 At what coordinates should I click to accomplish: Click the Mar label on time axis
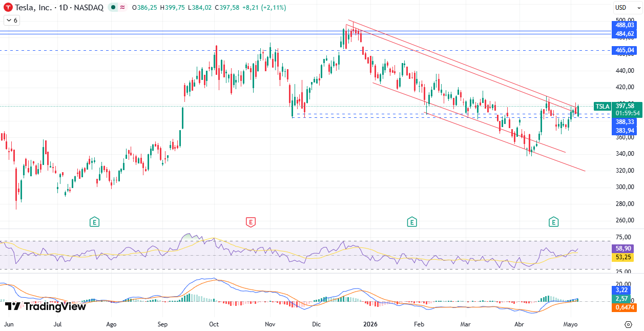tap(465, 324)
